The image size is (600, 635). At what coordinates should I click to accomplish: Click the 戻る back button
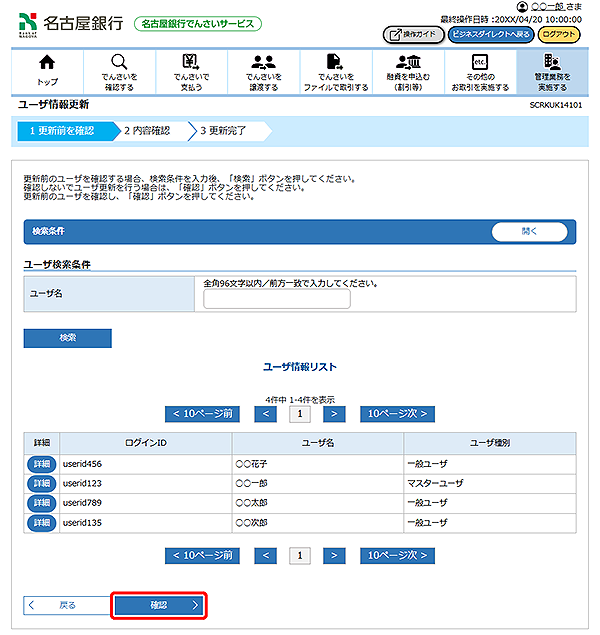pyautogui.click(x=65, y=605)
